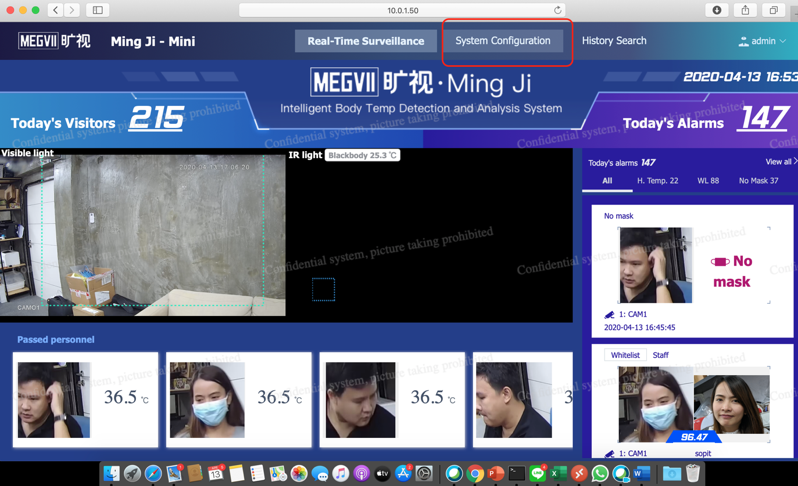Open Notes from the Dock
This screenshot has width=798, height=486.
(x=237, y=474)
